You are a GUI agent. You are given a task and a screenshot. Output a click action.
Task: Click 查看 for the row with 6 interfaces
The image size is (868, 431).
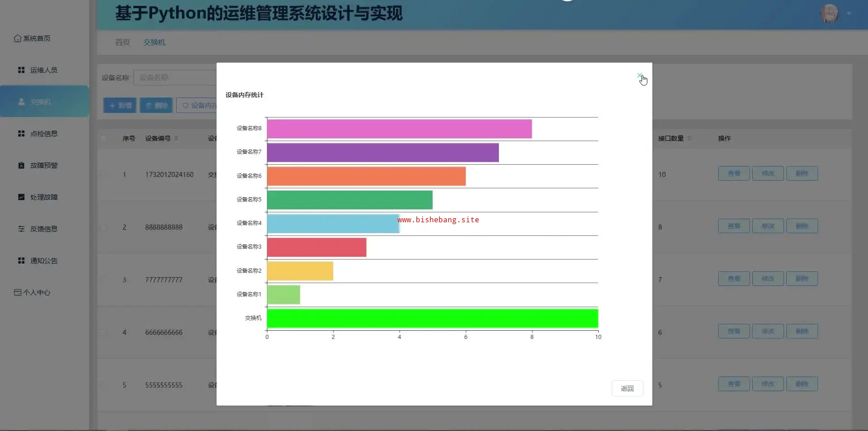pos(734,331)
